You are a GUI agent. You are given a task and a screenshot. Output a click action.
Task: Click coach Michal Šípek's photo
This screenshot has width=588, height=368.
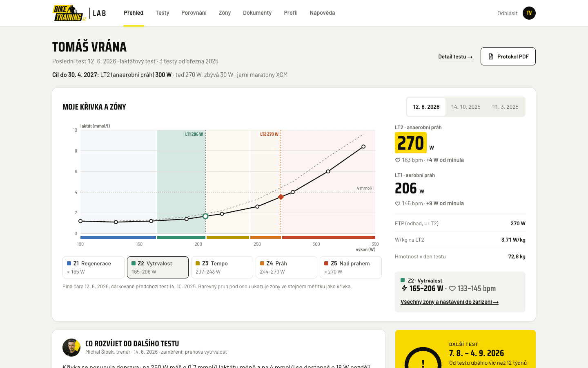click(x=71, y=348)
